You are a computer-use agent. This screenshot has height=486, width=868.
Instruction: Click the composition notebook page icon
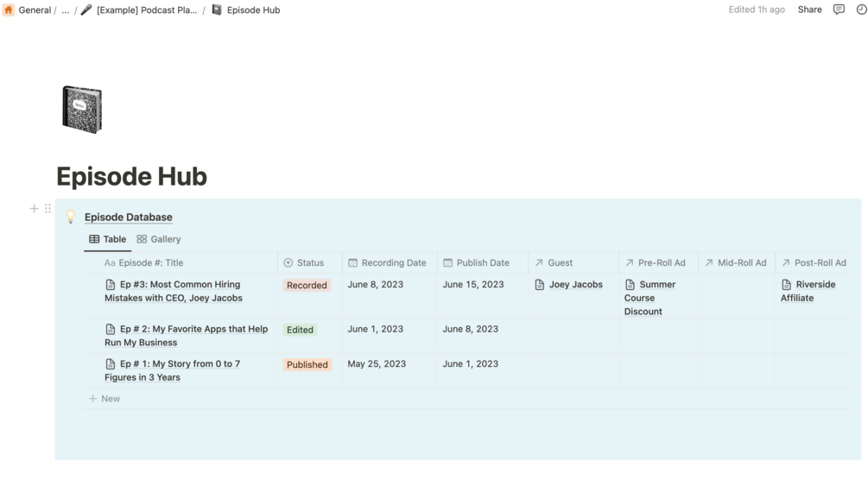pyautogui.click(x=82, y=110)
